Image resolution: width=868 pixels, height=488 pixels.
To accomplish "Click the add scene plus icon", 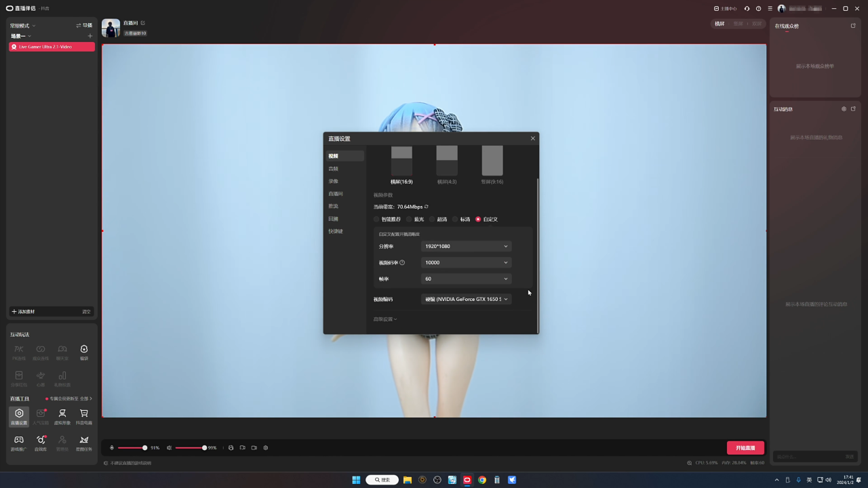I will [x=90, y=36].
